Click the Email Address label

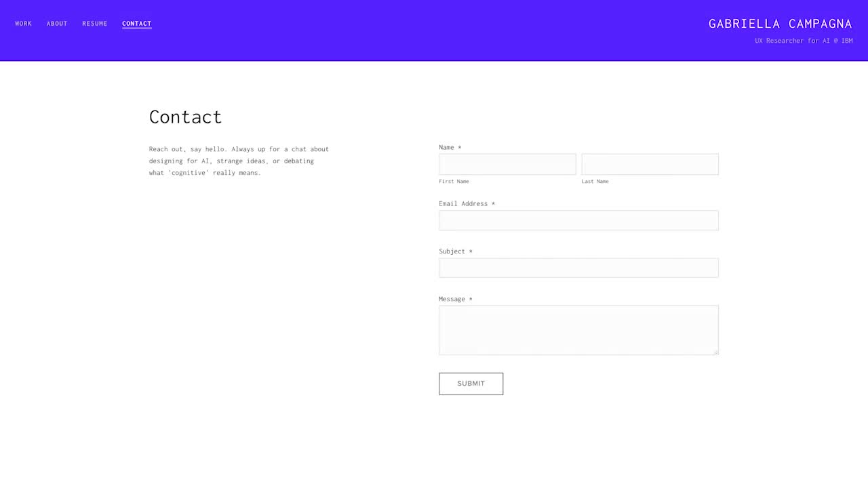(467, 203)
